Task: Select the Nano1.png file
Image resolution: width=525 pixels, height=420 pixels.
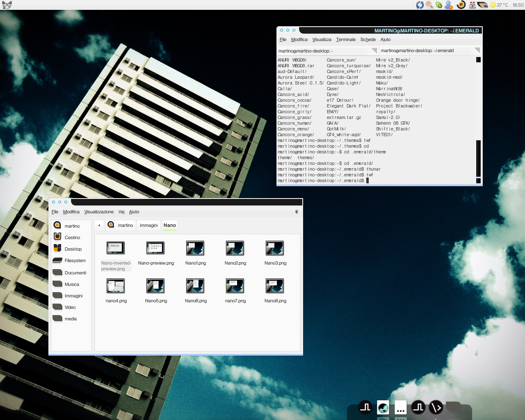Action: 195,253
